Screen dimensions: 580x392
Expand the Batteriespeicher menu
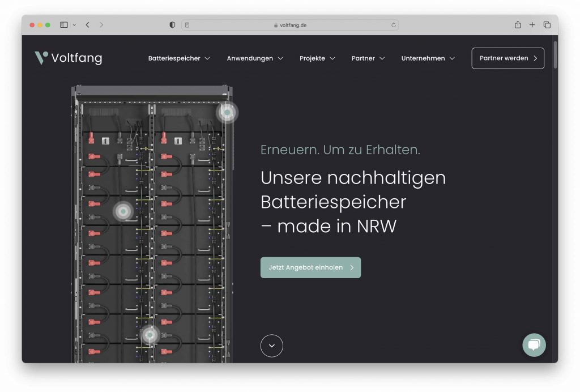(x=179, y=58)
